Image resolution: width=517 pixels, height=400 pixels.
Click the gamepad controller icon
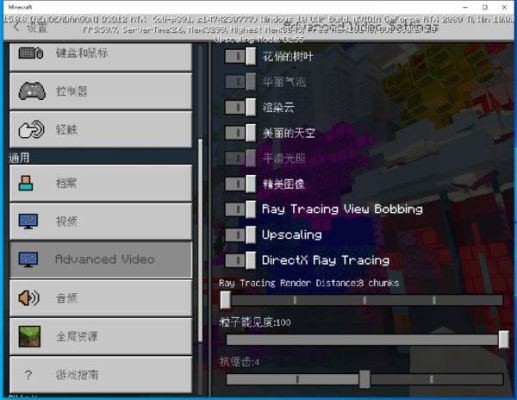coord(32,91)
